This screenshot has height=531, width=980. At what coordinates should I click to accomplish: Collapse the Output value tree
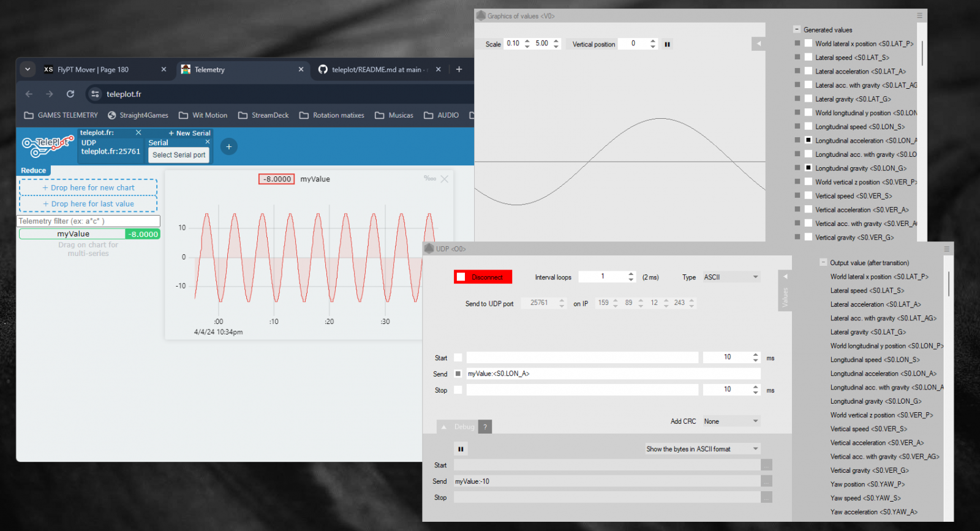(823, 262)
